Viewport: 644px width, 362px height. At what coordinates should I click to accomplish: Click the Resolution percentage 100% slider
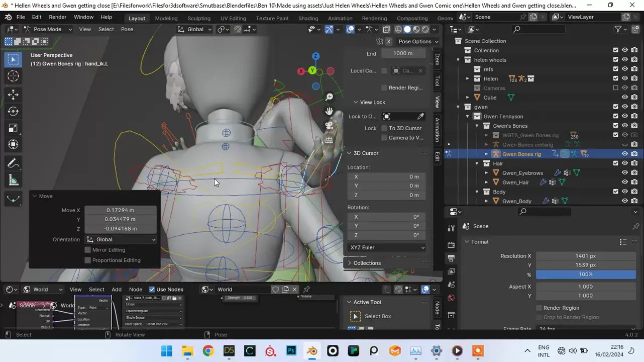(586, 275)
